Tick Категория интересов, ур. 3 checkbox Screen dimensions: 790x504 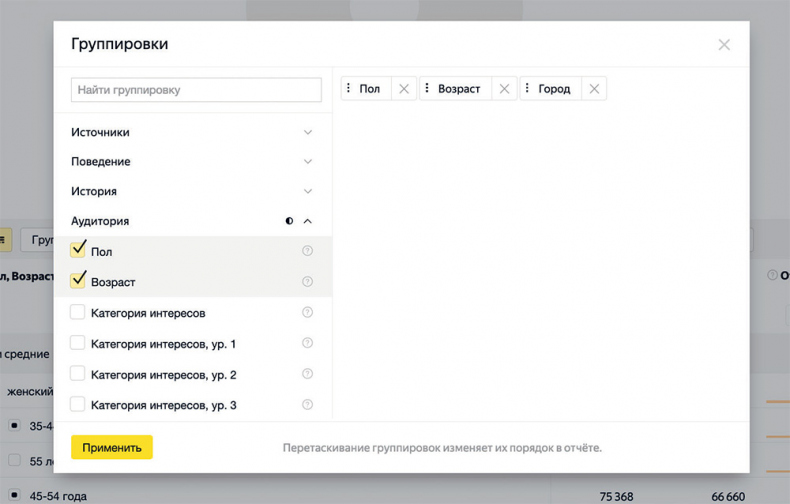pos(78,405)
